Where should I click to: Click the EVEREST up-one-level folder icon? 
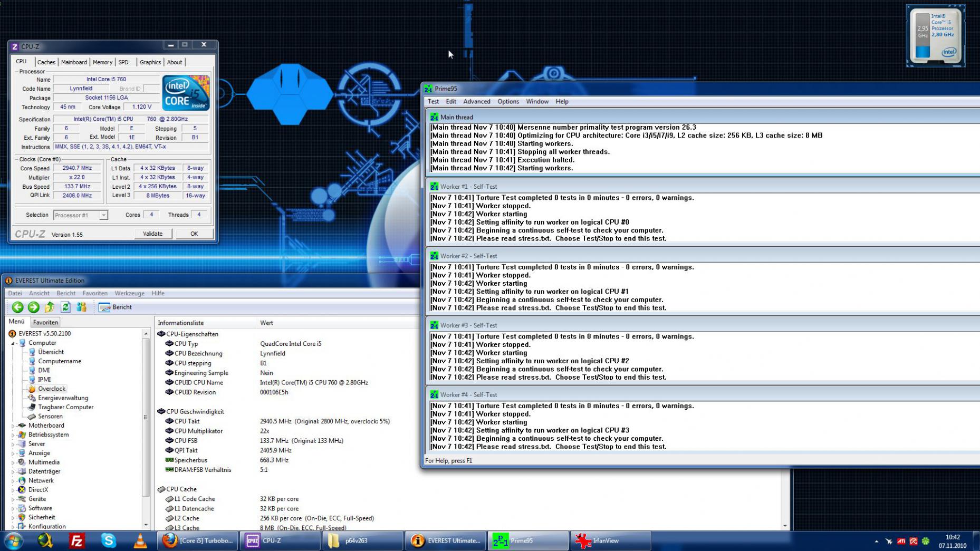click(50, 307)
